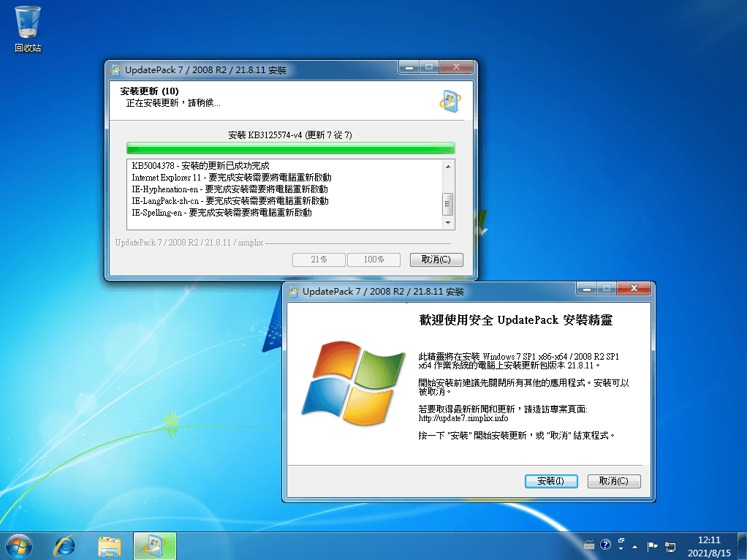The width and height of the screenshot is (747, 560).
Task: Select the KB5004378 log entry
Action: point(200,166)
